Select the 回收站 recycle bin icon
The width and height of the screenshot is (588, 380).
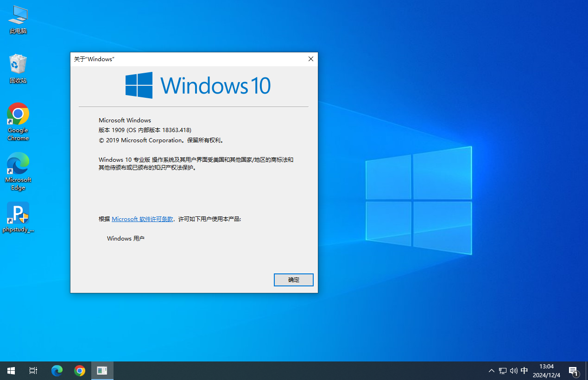[x=18, y=68]
